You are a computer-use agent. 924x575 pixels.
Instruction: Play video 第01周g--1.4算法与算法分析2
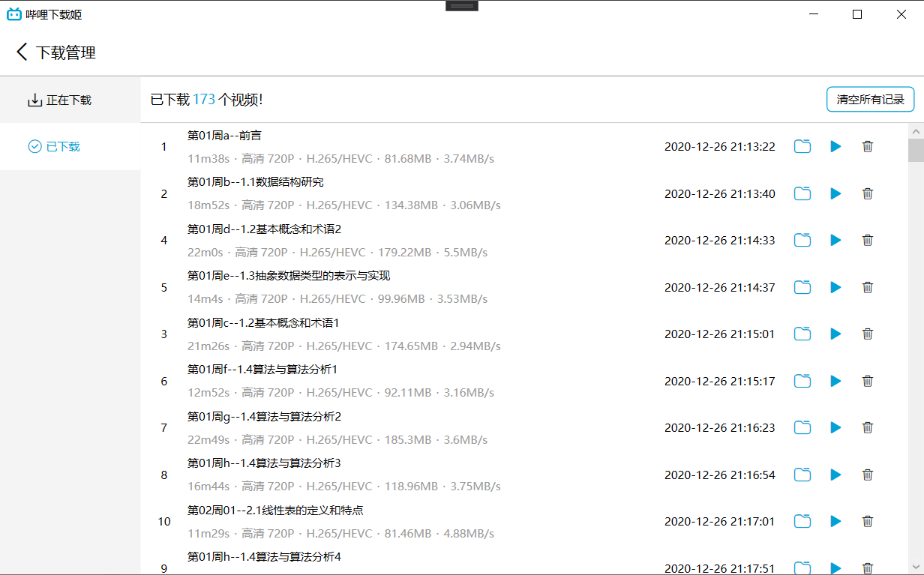coord(835,427)
